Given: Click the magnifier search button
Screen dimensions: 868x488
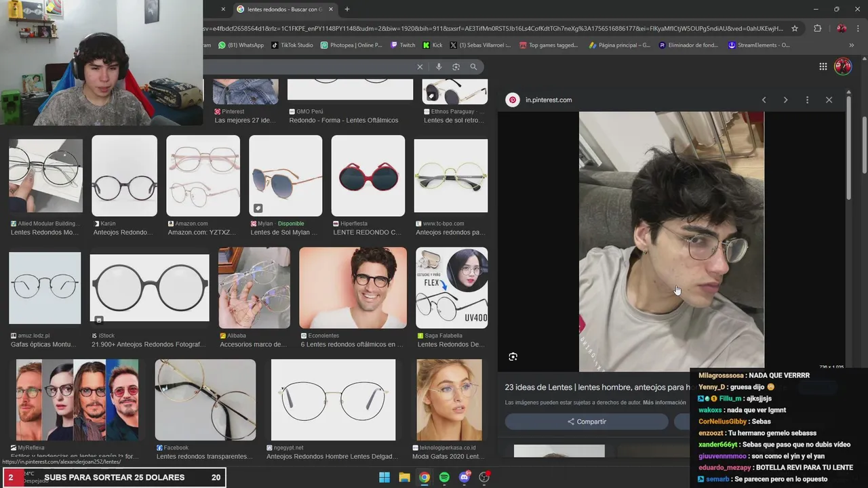Looking at the screenshot, I should click(473, 66).
